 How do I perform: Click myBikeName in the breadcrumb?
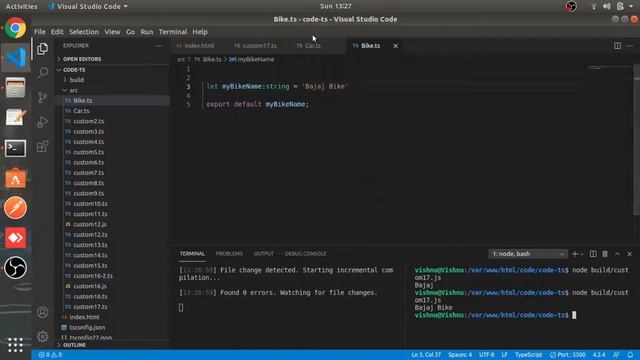pos(256,60)
